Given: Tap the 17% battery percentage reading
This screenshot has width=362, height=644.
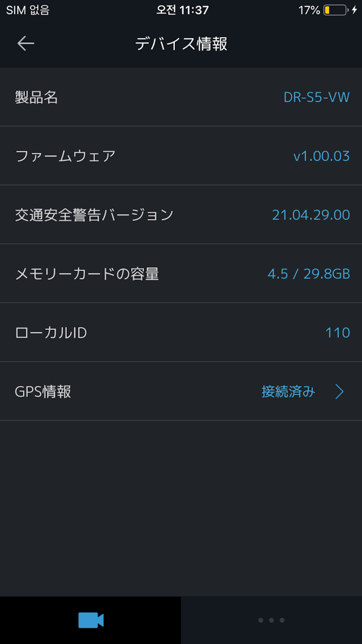Looking at the screenshot, I should coord(310,9).
